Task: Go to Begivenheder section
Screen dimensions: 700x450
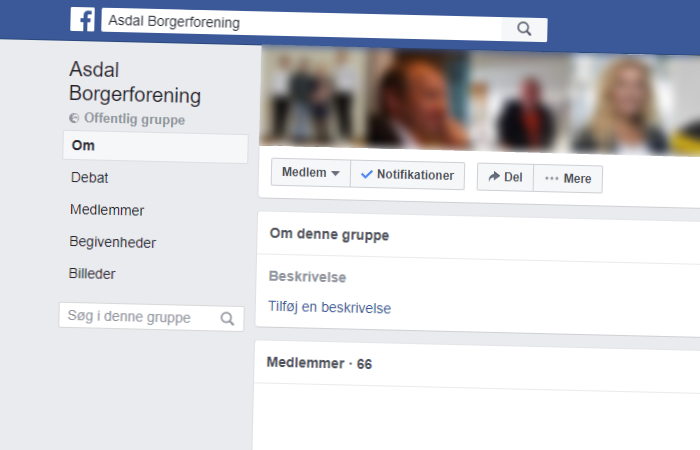Action: [112, 242]
